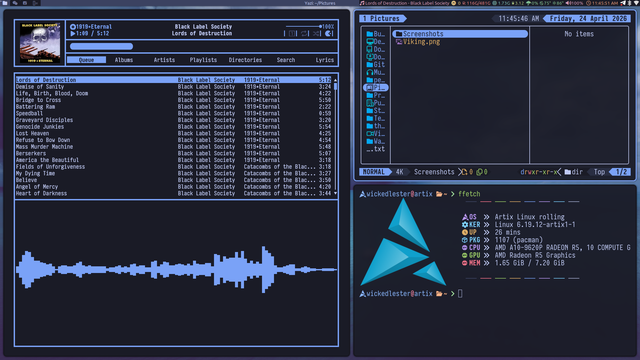Image resolution: width=640 pixels, height=360 pixels.
Task: Toggle single mode in the music player
Action: tap(292, 33)
